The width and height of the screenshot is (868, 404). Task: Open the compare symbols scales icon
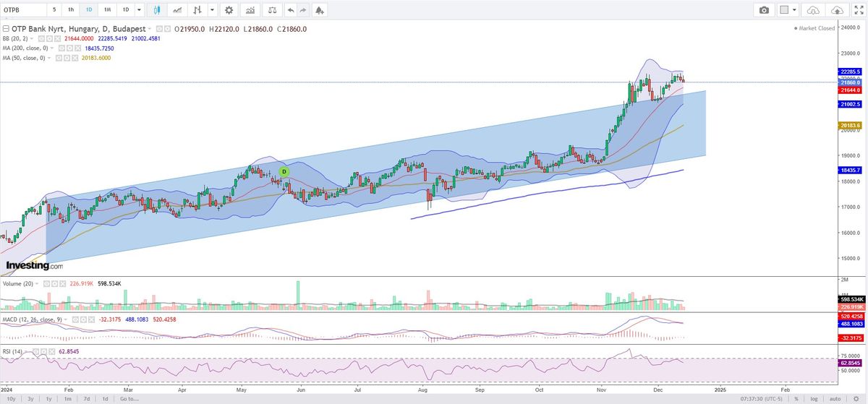[271, 10]
